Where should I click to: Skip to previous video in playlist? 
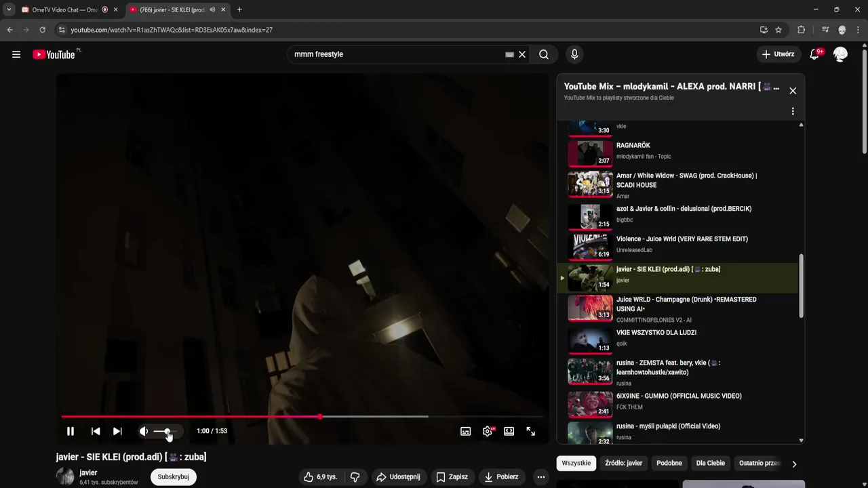tap(96, 431)
